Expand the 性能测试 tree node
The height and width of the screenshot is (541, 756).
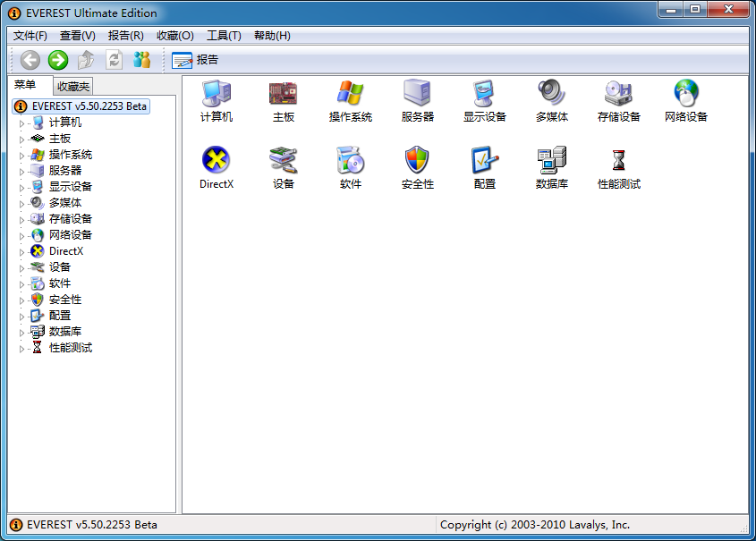click(x=22, y=348)
